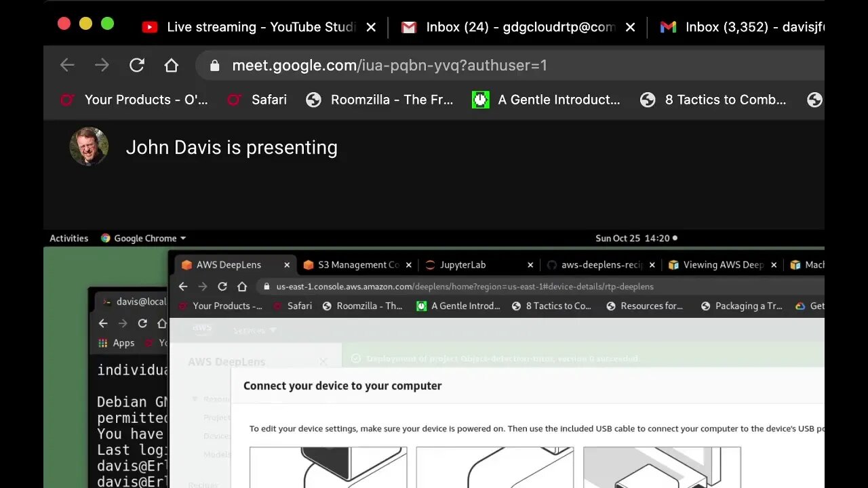Open Apps shortcut in background Chrome window
The image size is (868, 488).
point(117,343)
